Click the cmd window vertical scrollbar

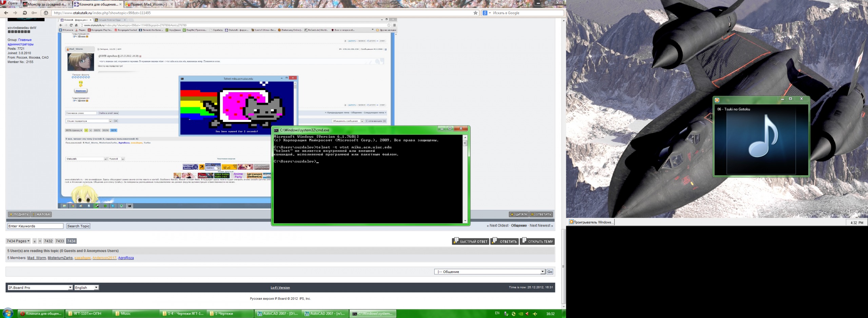click(465, 179)
